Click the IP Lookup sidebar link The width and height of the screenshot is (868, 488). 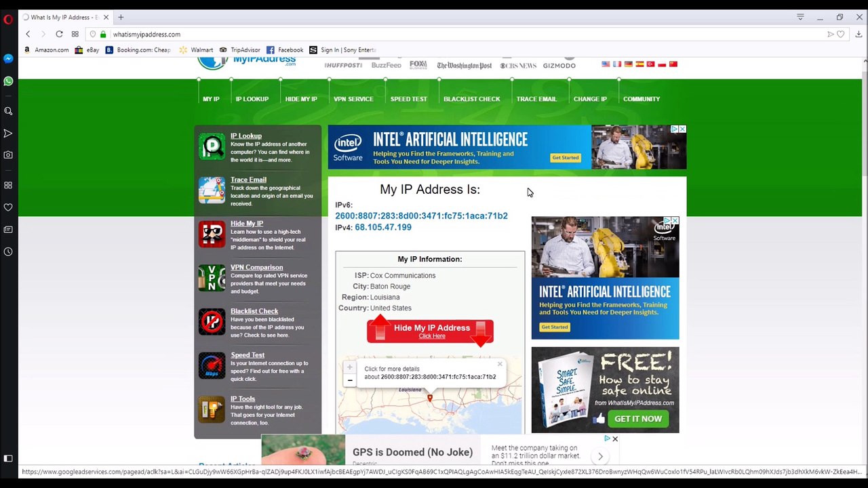pos(246,136)
